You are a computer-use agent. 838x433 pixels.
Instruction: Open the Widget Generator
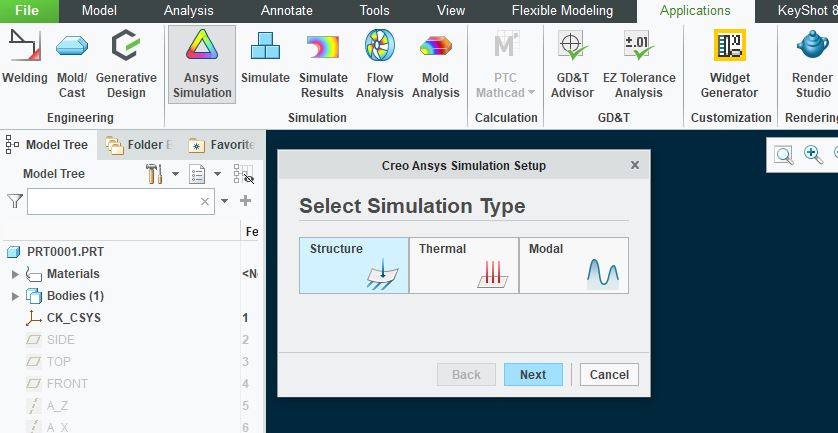730,64
